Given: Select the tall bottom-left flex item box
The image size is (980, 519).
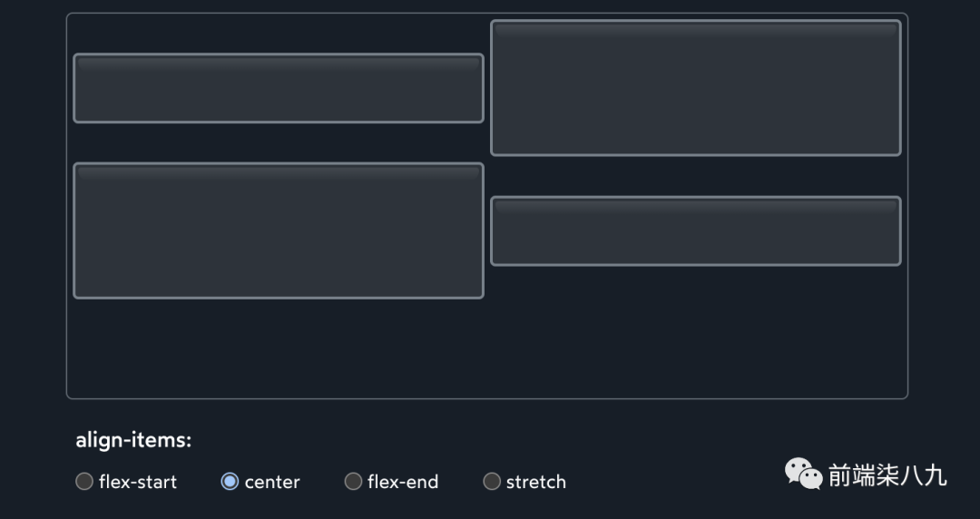Looking at the screenshot, I should pyautogui.click(x=279, y=230).
